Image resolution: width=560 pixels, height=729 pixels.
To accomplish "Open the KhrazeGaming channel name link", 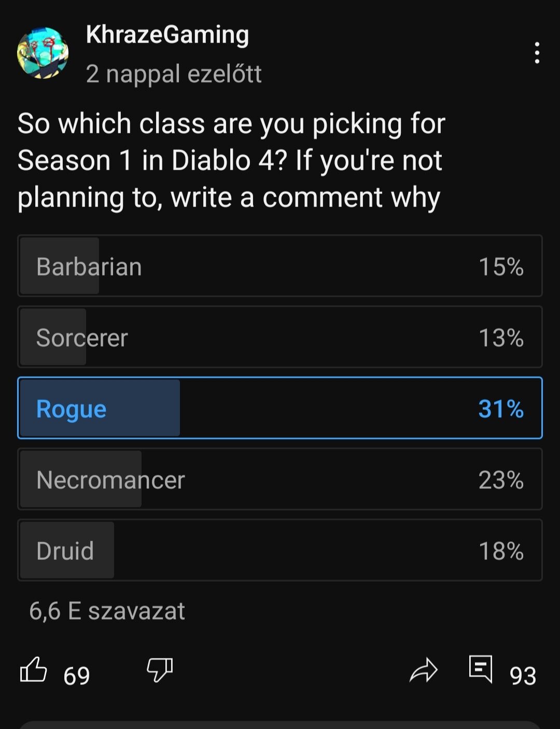I will tap(167, 35).
